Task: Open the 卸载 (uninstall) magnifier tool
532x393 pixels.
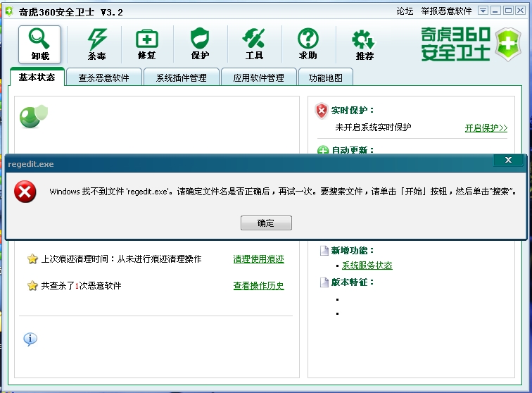Action: click(x=39, y=44)
